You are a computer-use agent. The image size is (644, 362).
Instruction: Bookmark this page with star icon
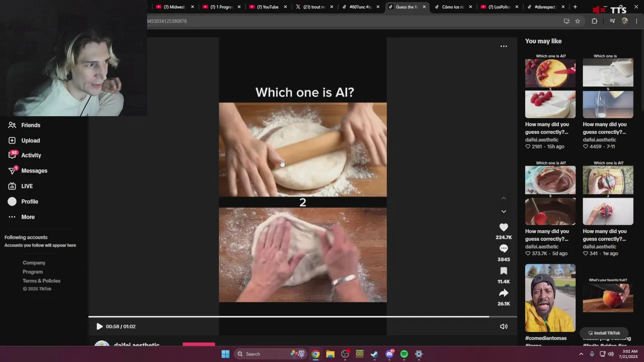pos(578,21)
